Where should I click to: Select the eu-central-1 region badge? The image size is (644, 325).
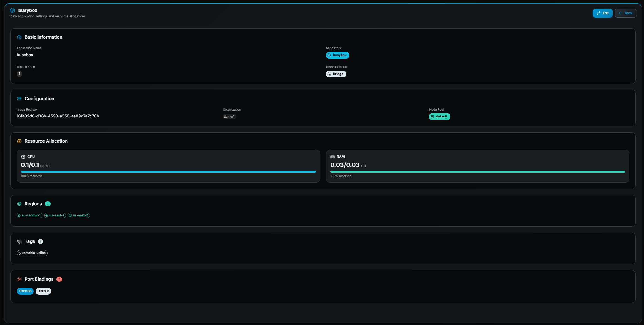click(29, 215)
